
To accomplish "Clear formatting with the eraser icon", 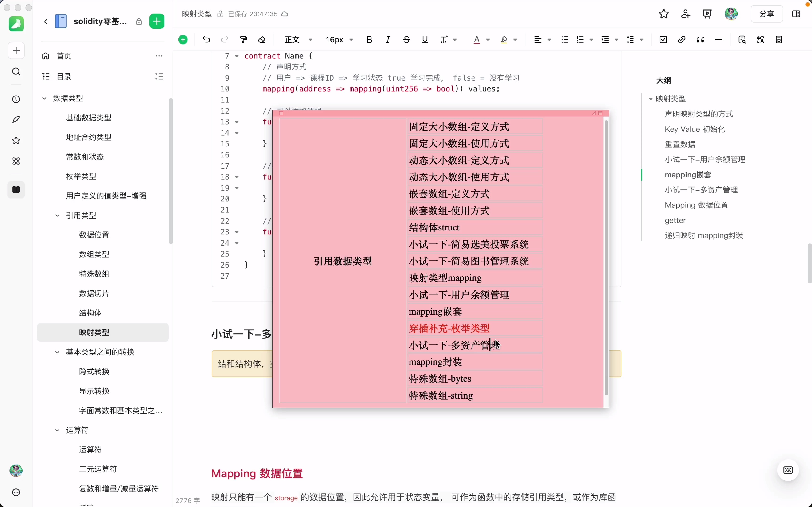I will coord(262,40).
